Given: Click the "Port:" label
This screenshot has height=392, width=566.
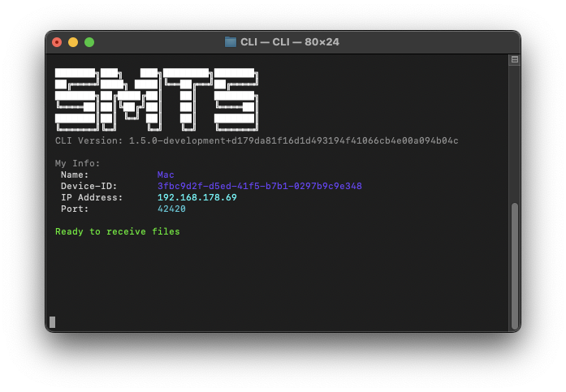Looking at the screenshot, I should click(x=75, y=209).
